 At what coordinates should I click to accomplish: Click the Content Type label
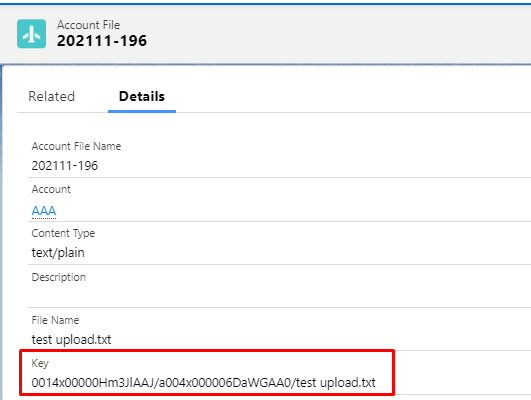(63, 233)
